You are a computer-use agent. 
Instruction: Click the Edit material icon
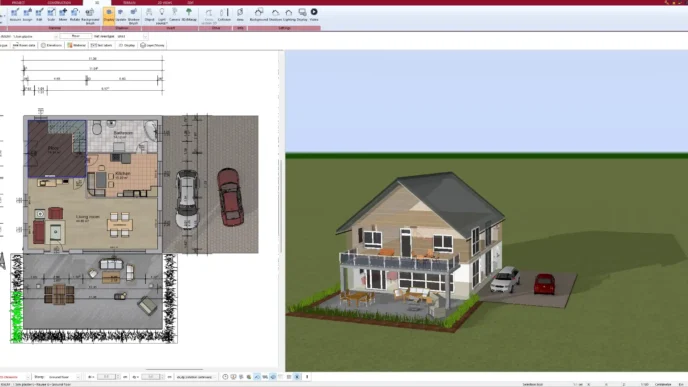(x=39, y=14)
